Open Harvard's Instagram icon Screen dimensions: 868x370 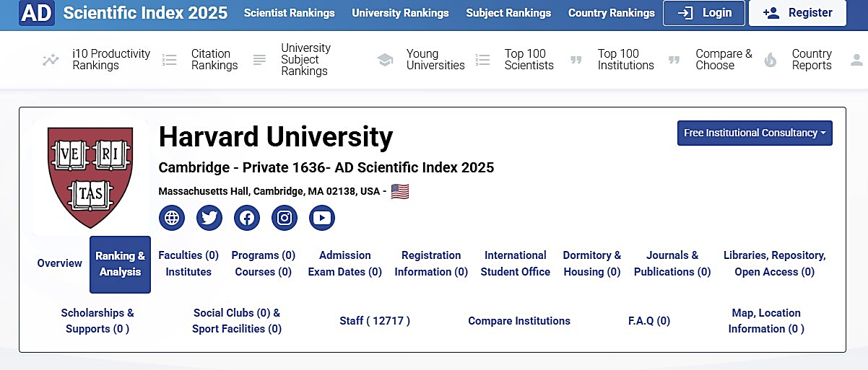tap(285, 218)
